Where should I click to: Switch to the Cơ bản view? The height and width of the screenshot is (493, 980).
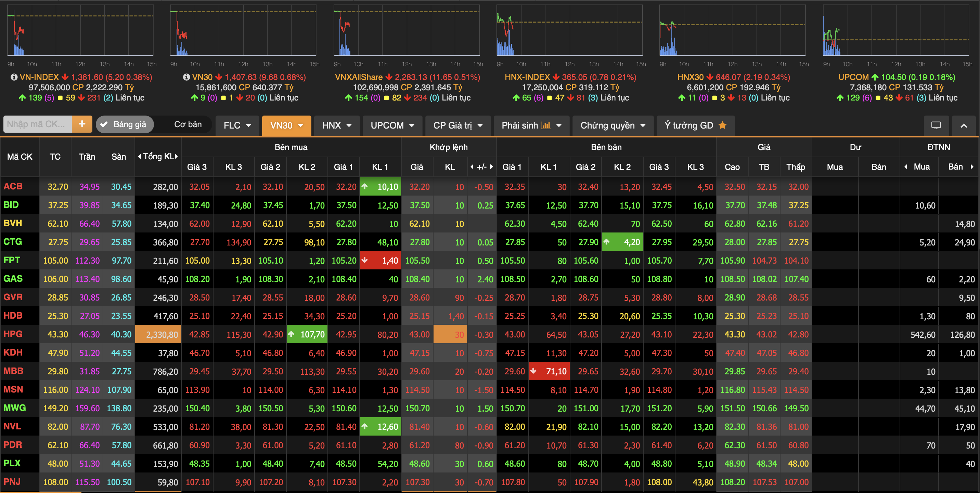(x=188, y=124)
